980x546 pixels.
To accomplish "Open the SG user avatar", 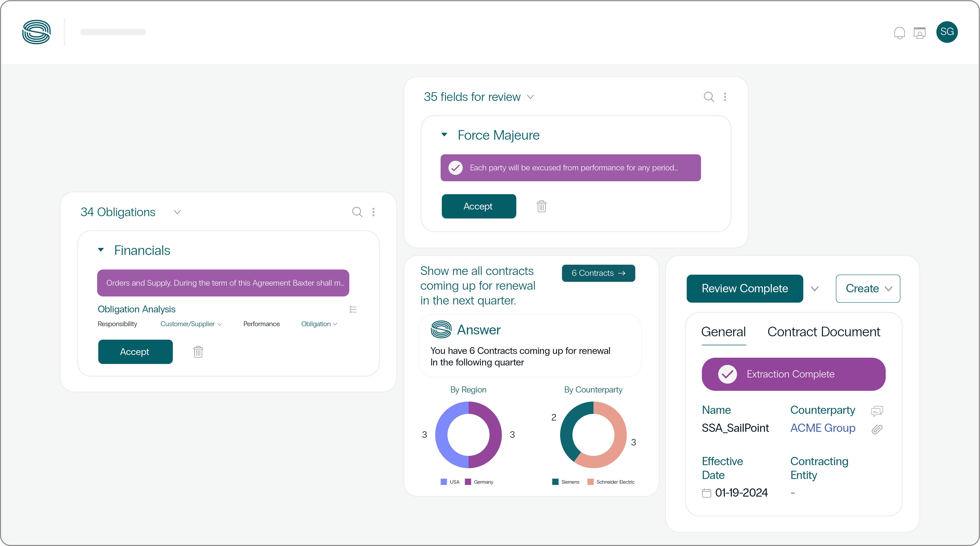I will point(947,32).
